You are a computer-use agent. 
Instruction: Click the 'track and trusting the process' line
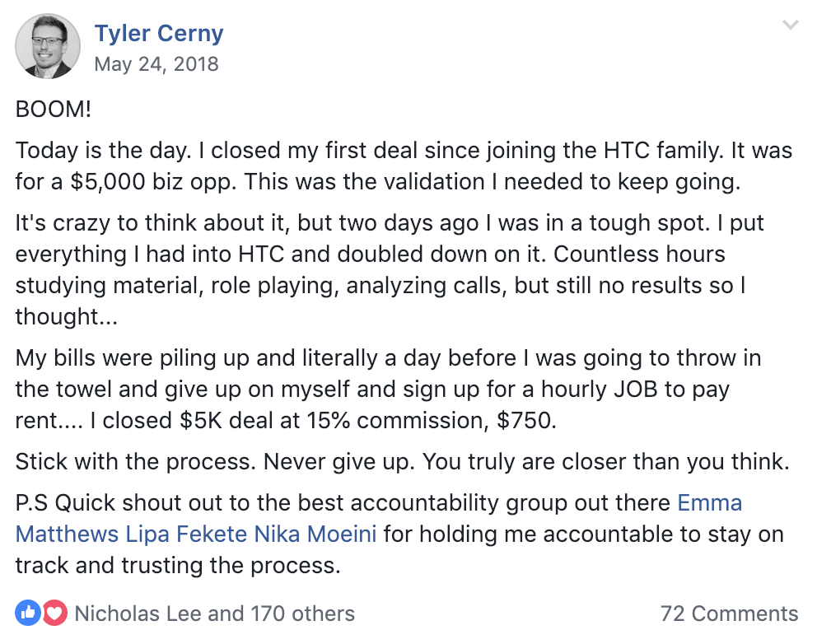[x=178, y=565]
